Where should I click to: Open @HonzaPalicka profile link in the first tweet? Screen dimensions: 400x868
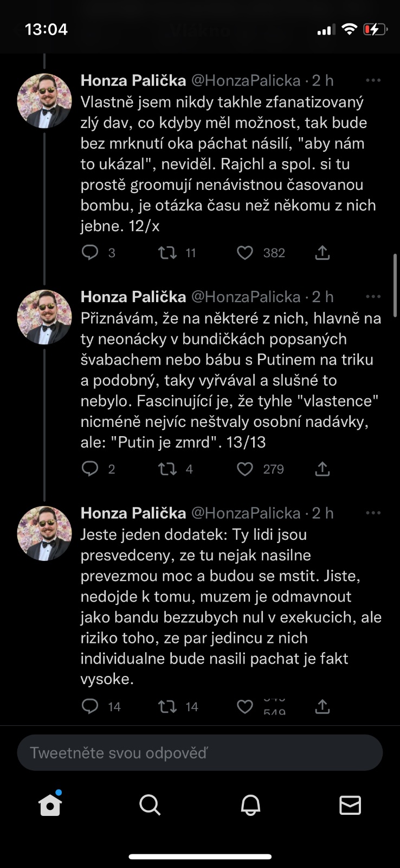click(x=246, y=81)
